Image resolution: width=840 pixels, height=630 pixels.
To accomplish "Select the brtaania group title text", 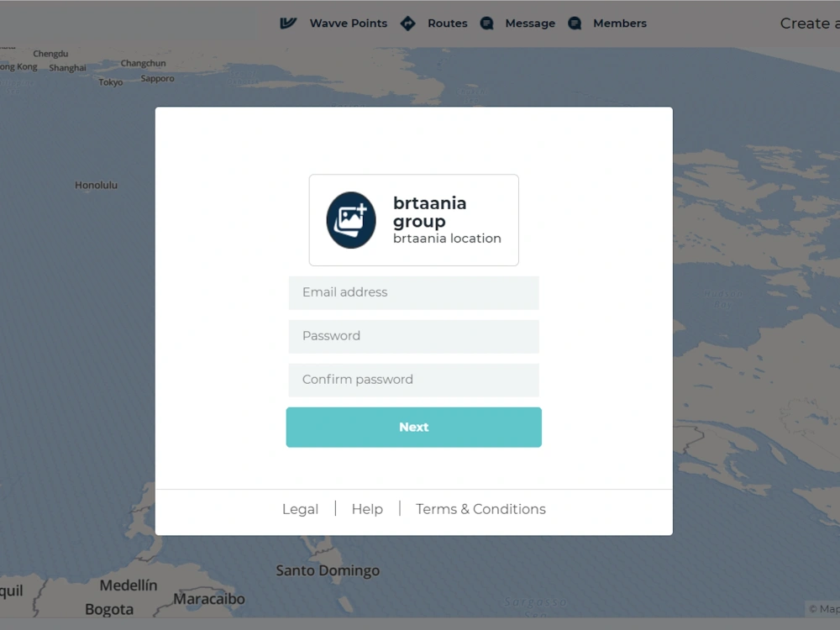I will coord(429,213).
